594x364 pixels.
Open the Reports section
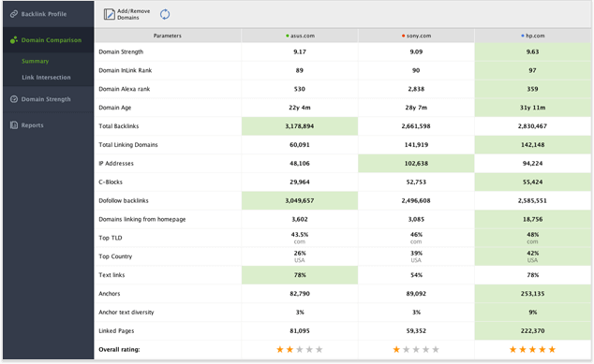point(48,124)
